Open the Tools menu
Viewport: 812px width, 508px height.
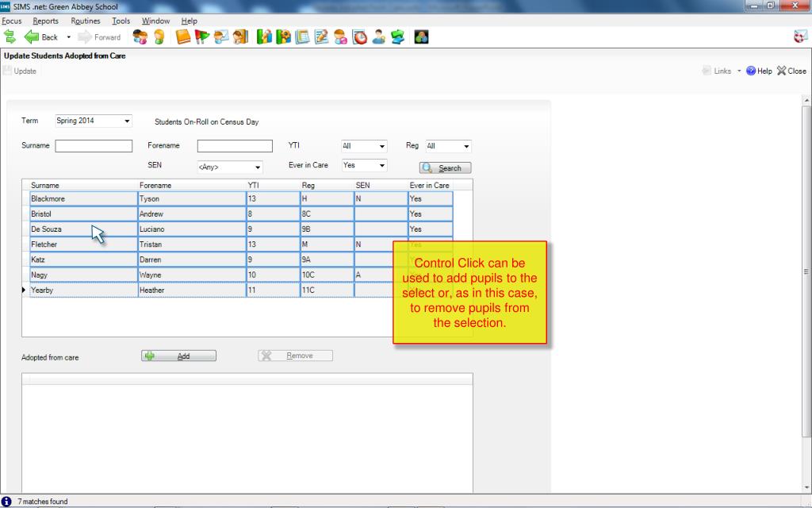click(121, 21)
